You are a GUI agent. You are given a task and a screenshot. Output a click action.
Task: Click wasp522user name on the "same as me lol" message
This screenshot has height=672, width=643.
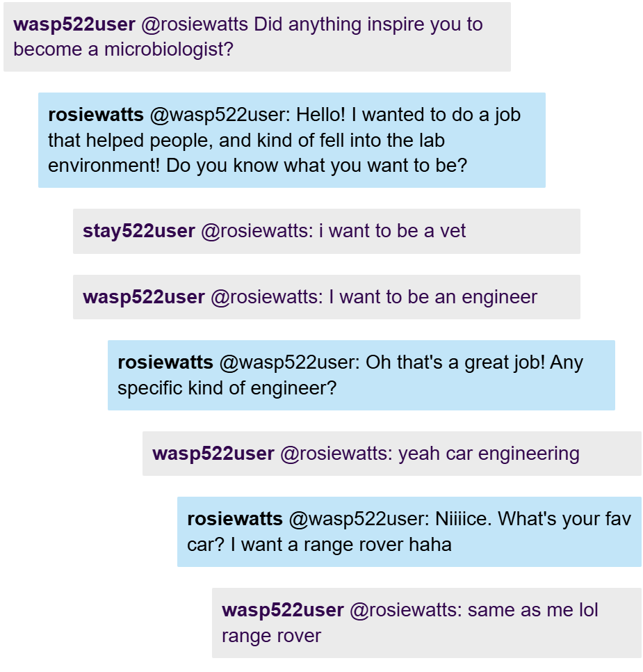[283, 610]
